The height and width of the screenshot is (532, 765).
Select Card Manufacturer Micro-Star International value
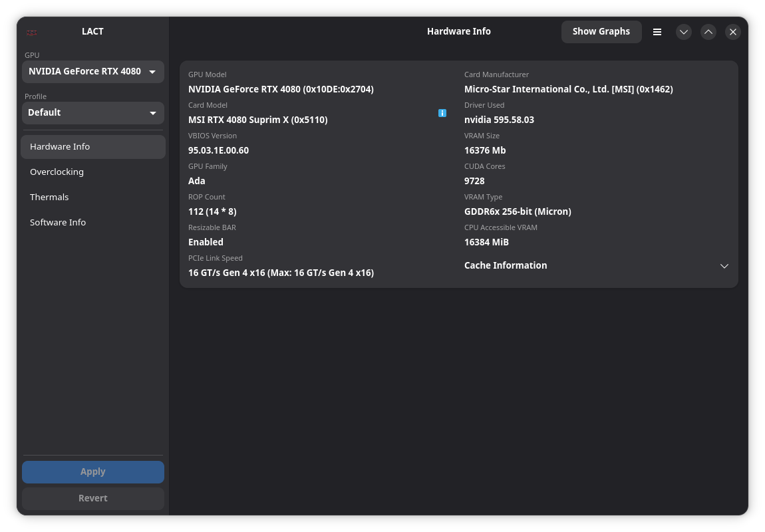pyautogui.click(x=568, y=89)
